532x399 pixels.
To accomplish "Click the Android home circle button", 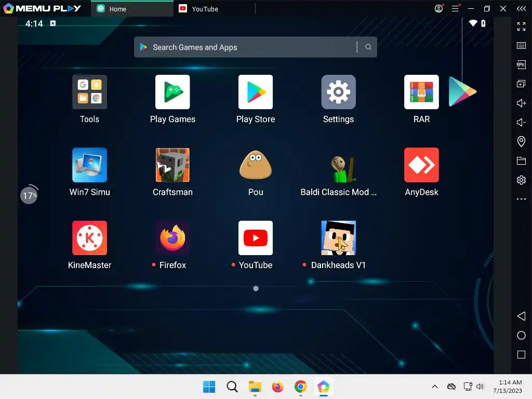I will pyautogui.click(x=521, y=336).
